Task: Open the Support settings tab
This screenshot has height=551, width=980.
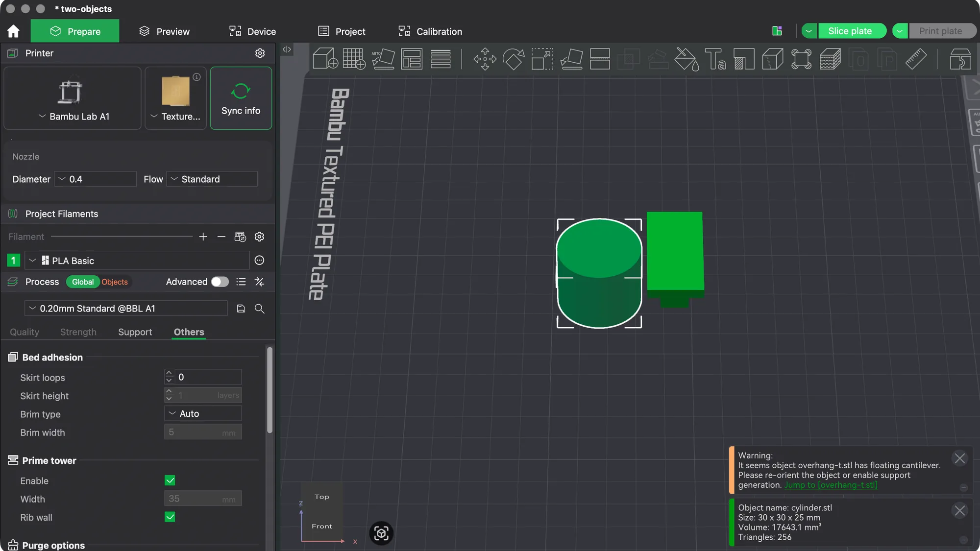Action: click(x=135, y=332)
